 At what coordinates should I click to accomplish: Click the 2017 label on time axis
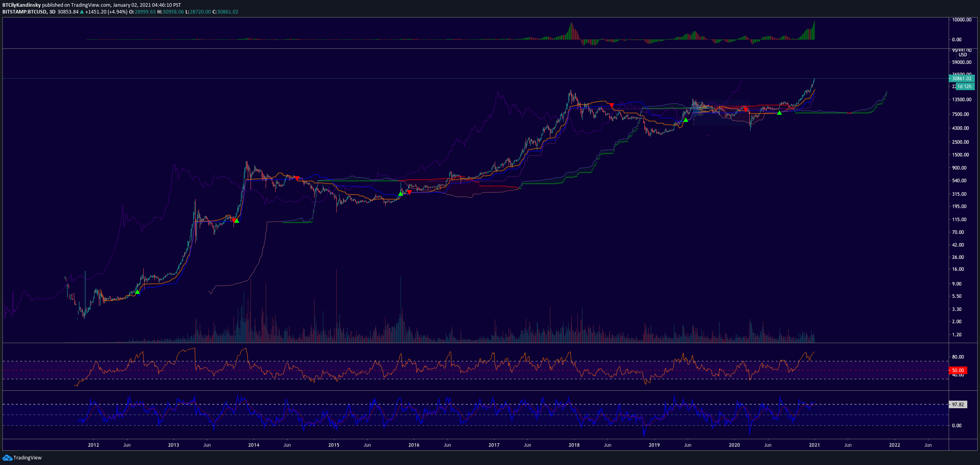pos(494,445)
